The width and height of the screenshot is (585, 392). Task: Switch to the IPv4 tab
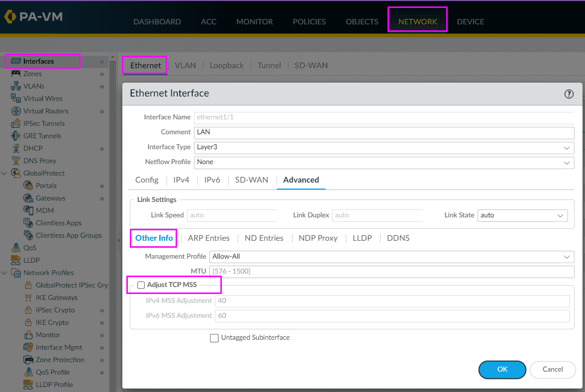click(181, 180)
